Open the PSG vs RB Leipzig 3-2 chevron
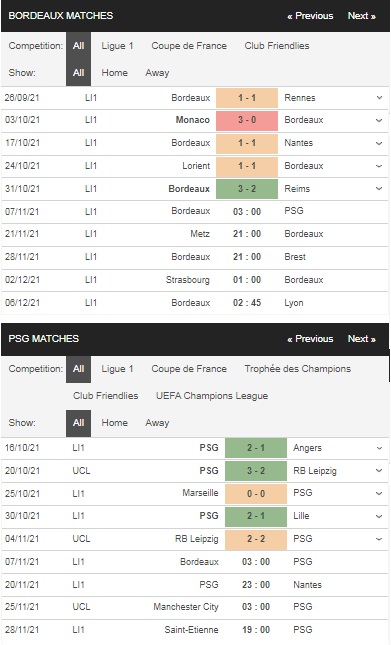The image size is (391, 645). click(x=379, y=471)
